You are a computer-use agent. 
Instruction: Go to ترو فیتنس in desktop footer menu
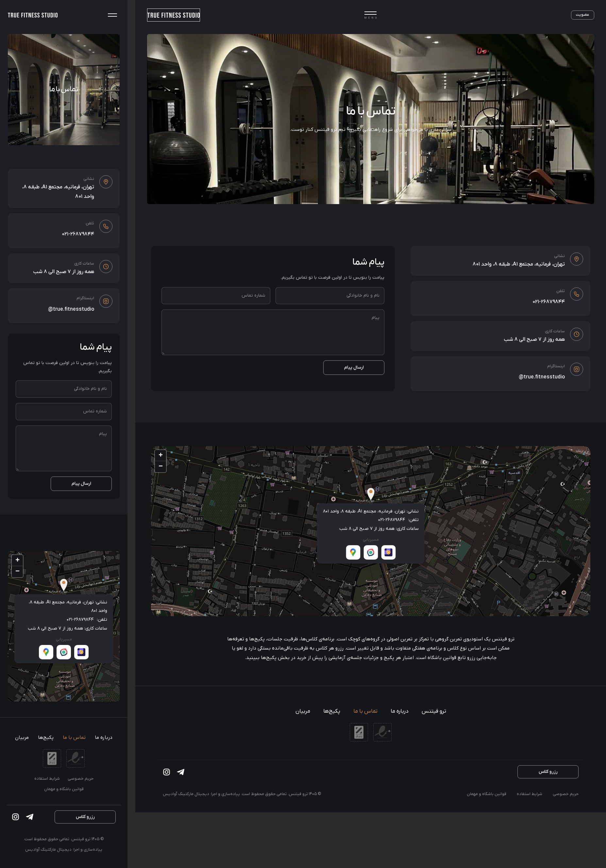click(x=434, y=711)
